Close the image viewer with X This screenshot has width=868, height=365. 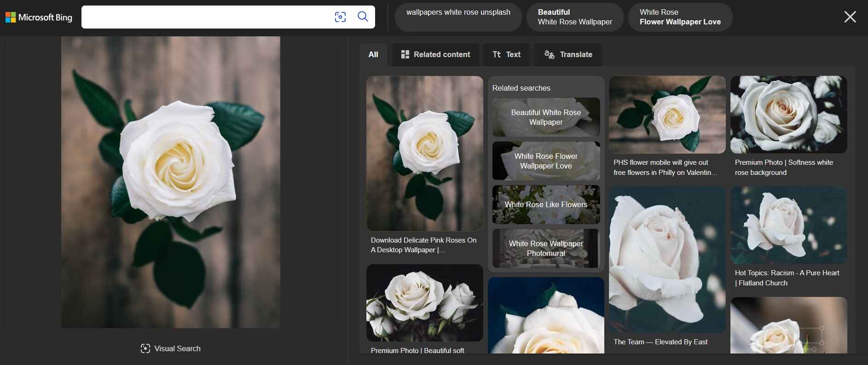pos(850,17)
